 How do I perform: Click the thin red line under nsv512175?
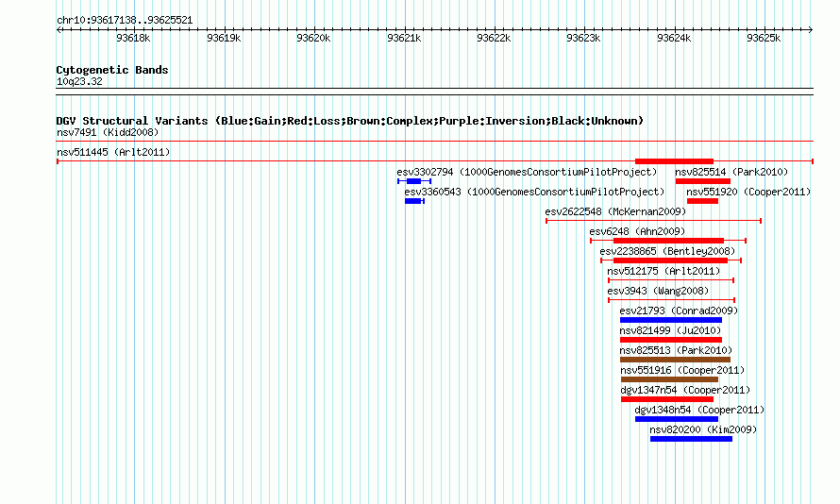point(671,280)
